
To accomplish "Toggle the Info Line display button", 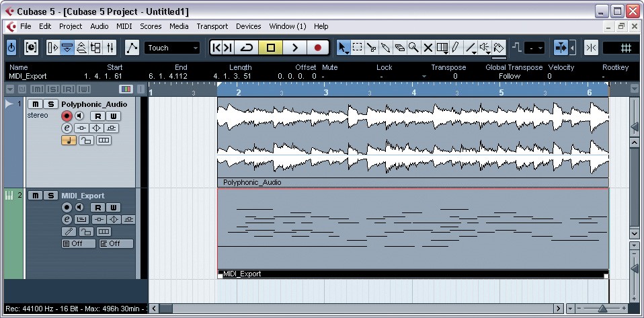I will pos(67,48).
